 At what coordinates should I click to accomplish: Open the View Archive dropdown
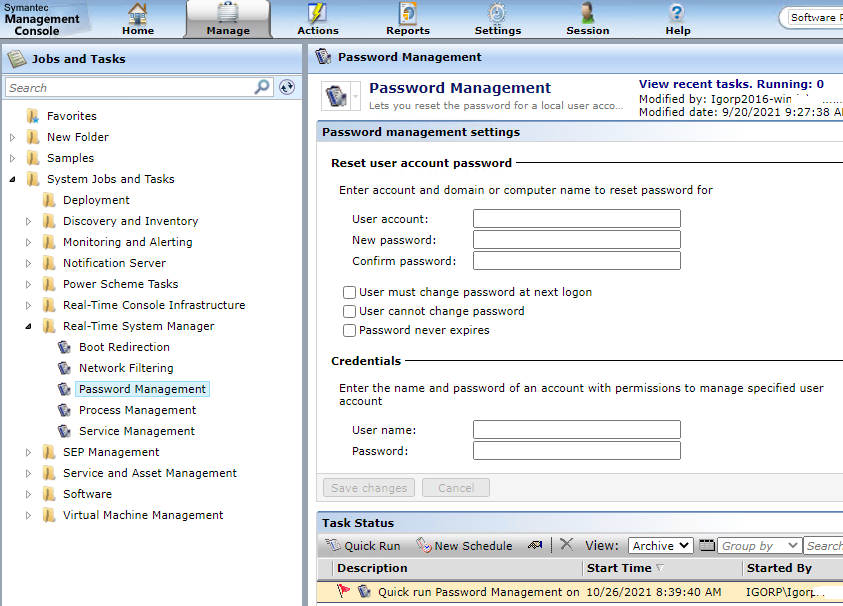(x=661, y=545)
